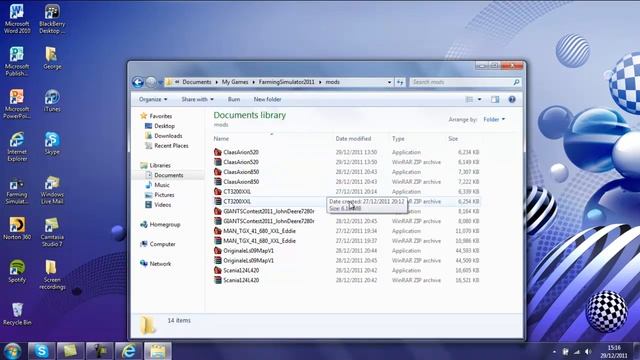Select Scania124L420 Application file
This screenshot has height=360, width=640.
pos(346,270)
